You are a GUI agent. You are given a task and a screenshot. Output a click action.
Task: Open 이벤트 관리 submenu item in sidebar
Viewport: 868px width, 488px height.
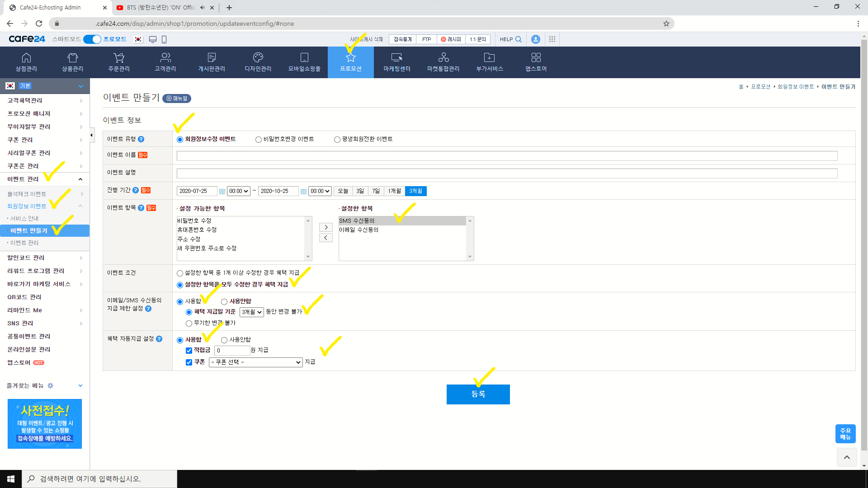point(24,243)
